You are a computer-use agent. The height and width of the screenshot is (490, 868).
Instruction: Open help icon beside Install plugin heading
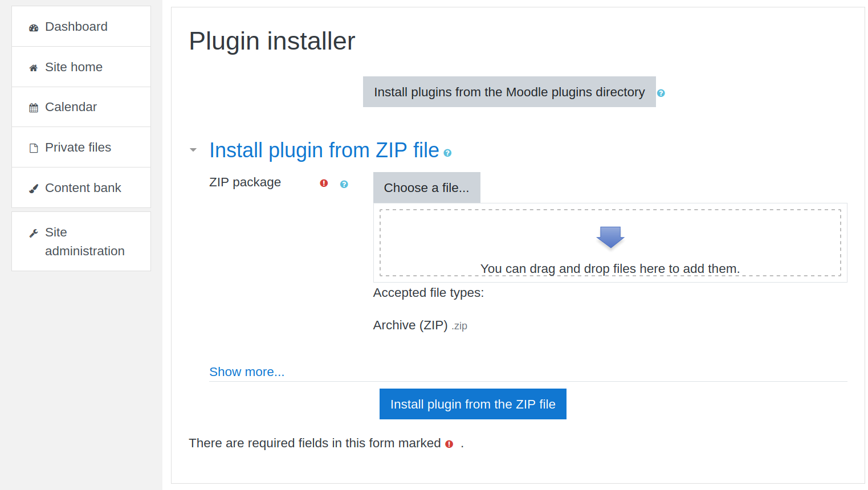click(x=447, y=153)
